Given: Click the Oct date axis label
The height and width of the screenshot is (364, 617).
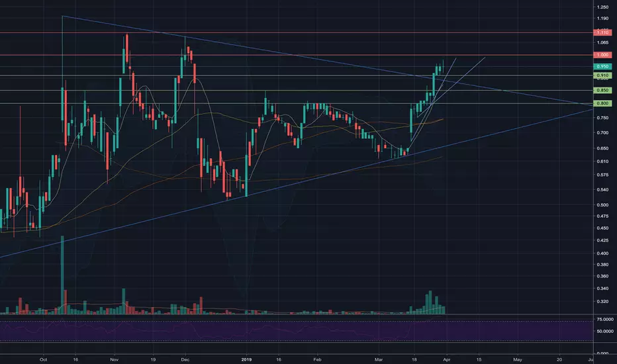Looking at the screenshot, I should (44, 359).
